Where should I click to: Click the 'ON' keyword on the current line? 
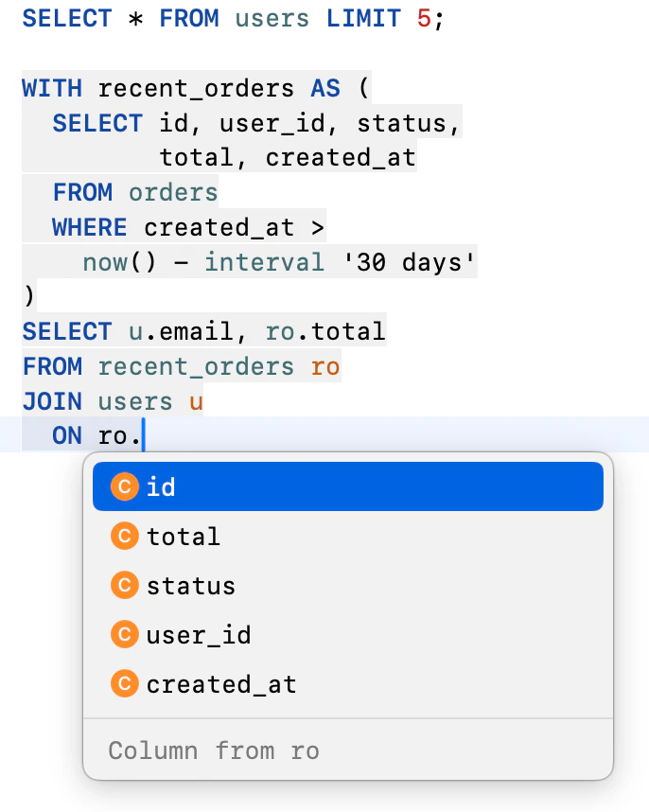click(67, 436)
